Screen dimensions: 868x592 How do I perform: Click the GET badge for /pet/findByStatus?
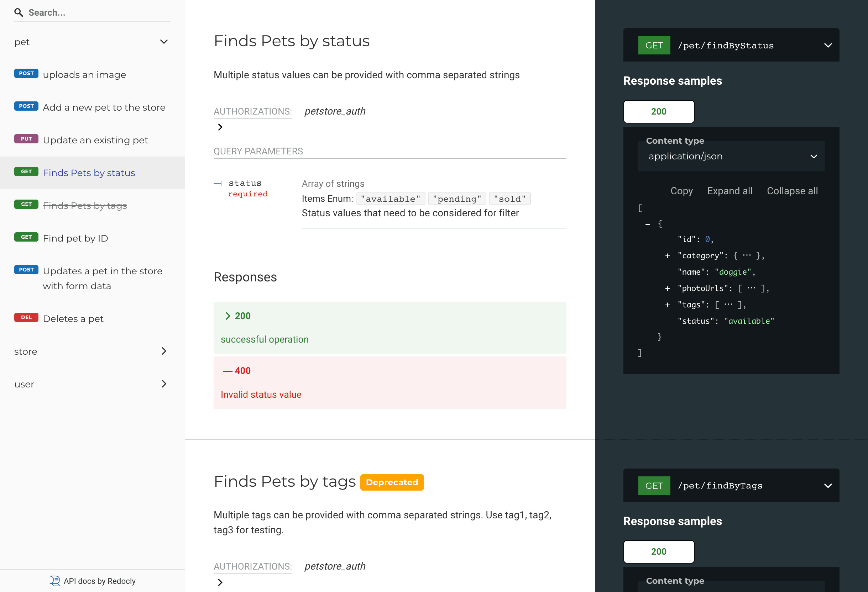[654, 46]
